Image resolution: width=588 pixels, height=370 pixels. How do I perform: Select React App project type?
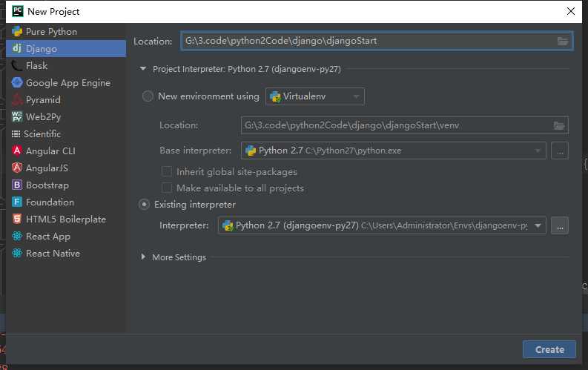pyautogui.click(x=48, y=237)
